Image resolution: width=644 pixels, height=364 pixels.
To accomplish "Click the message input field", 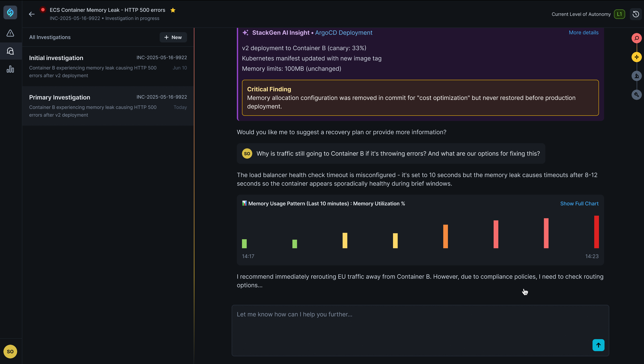I will tap(420, 330).
